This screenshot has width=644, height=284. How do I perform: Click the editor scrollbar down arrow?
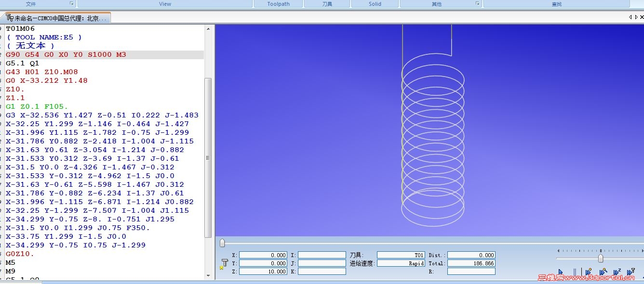pyautogui.click(x=208, y=276)
